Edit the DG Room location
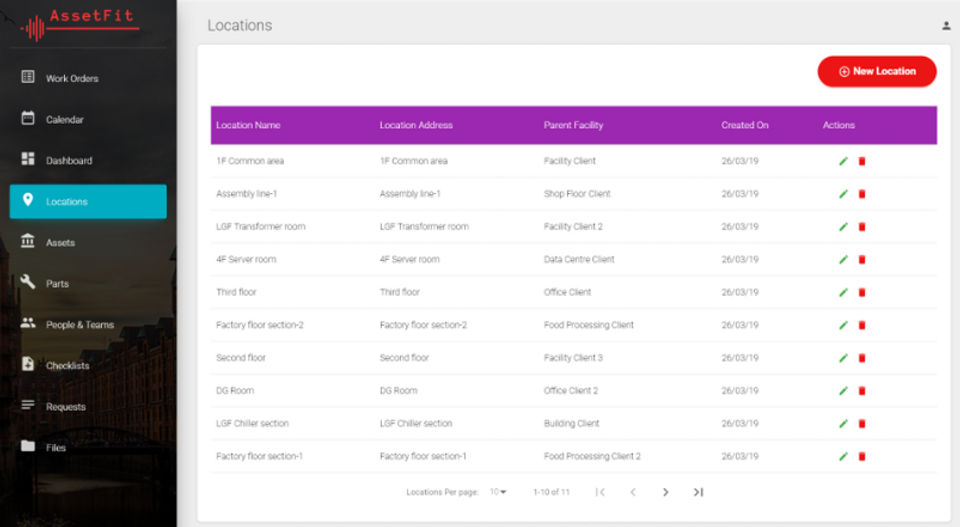This screenshot has height=527, width=960. [843, 391]
